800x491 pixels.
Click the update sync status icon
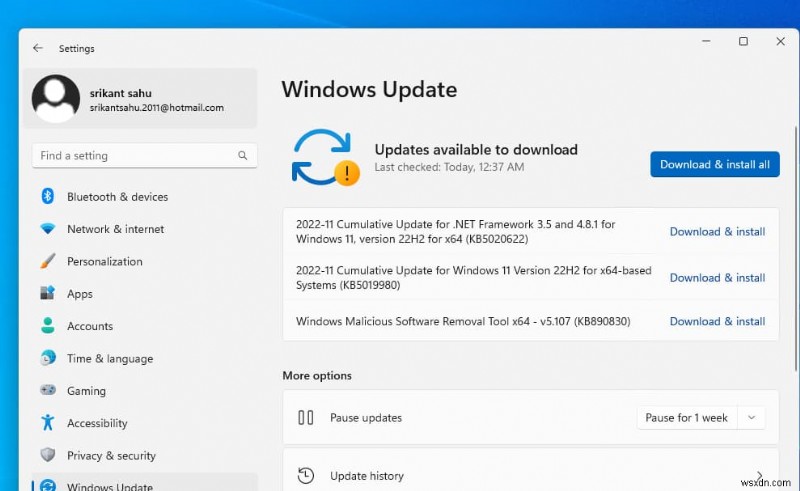point(326,157)
